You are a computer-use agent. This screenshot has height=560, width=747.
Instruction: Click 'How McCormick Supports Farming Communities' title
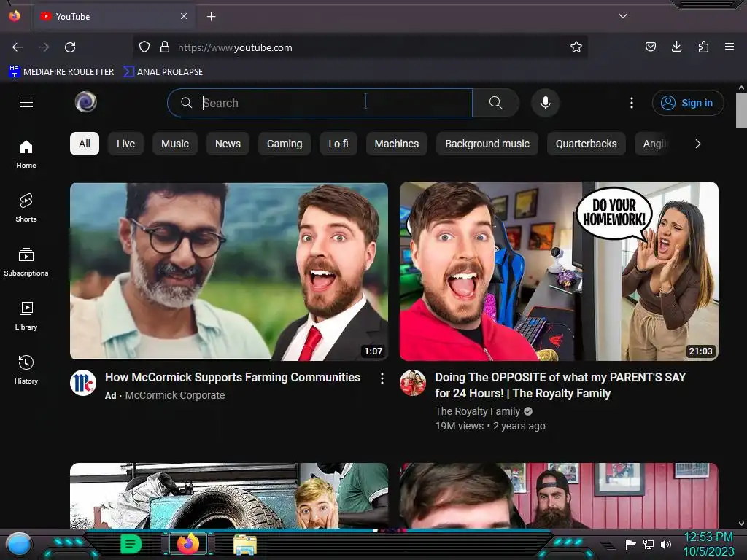point(233,377)
